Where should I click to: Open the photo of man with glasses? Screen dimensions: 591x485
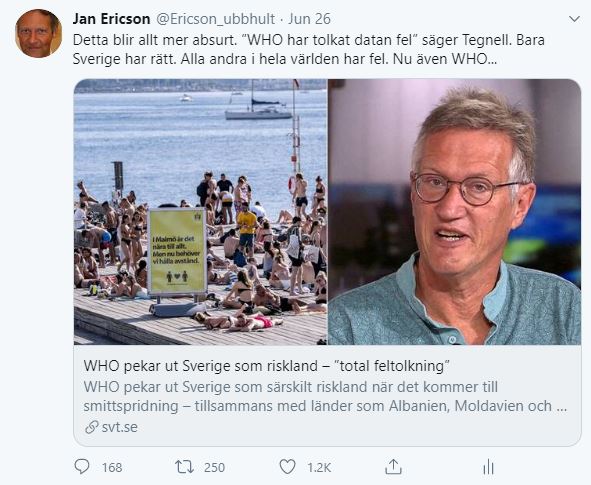coord(455,212)
